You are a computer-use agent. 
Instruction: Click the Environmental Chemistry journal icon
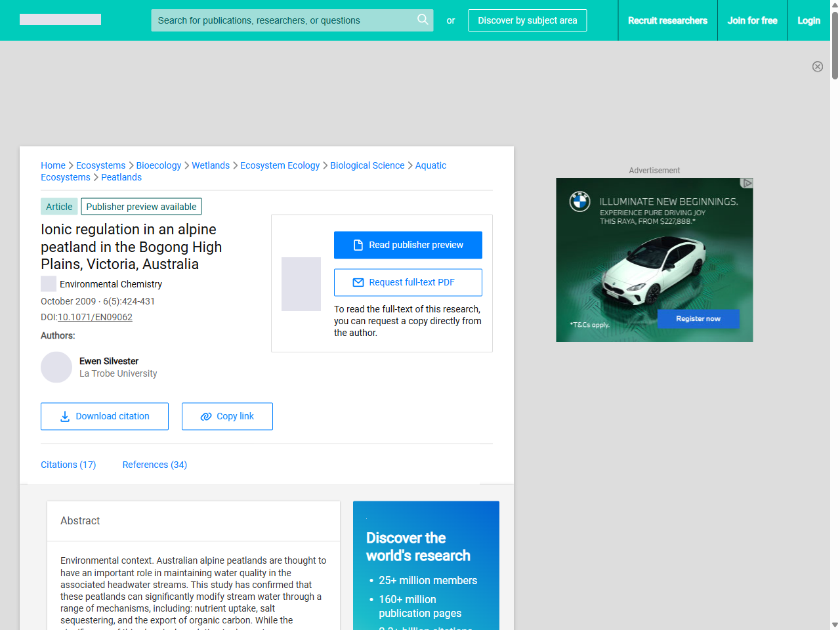pyautogui.click(x=48, y=284)
